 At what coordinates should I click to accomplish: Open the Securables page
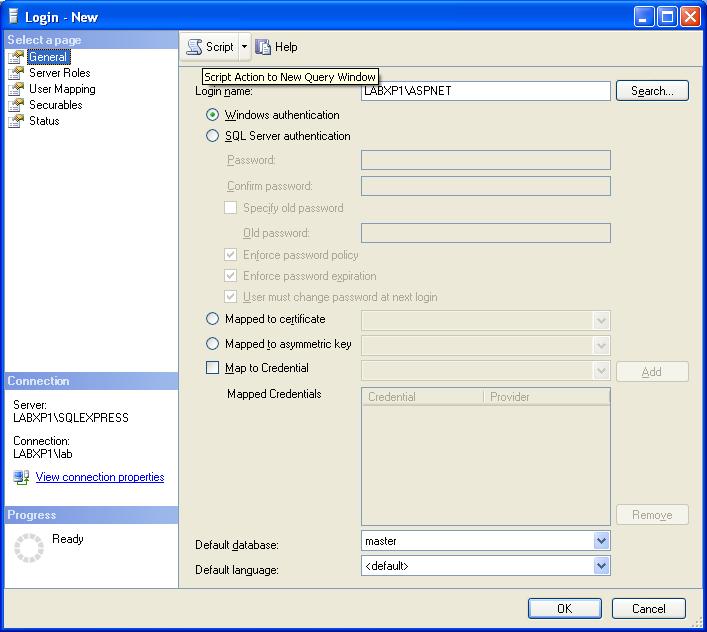(x=55, y=105)
